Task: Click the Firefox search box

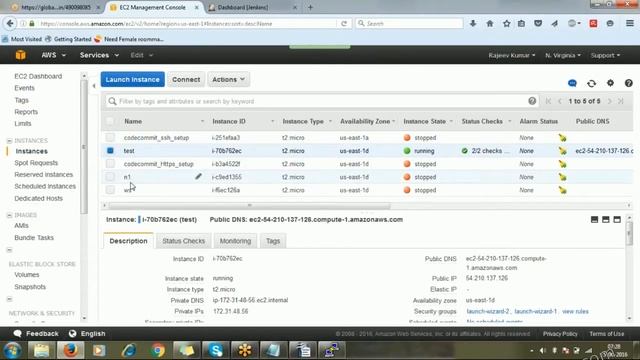Action: (x=409, y=24)
